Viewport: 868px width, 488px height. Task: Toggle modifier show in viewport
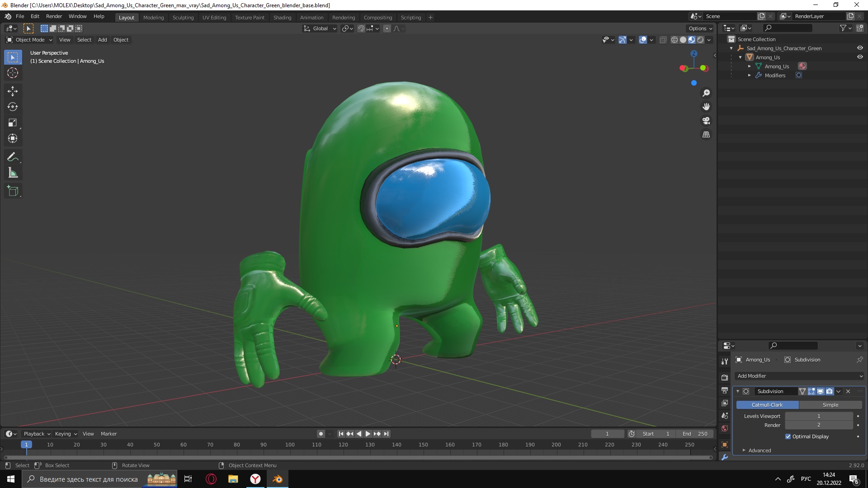(821, 391)
